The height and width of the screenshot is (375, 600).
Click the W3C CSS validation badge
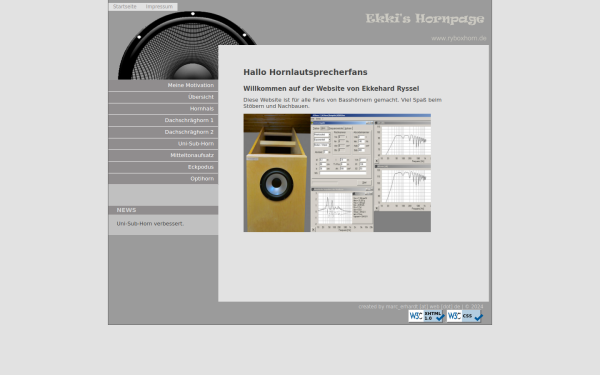pos(464,316)
